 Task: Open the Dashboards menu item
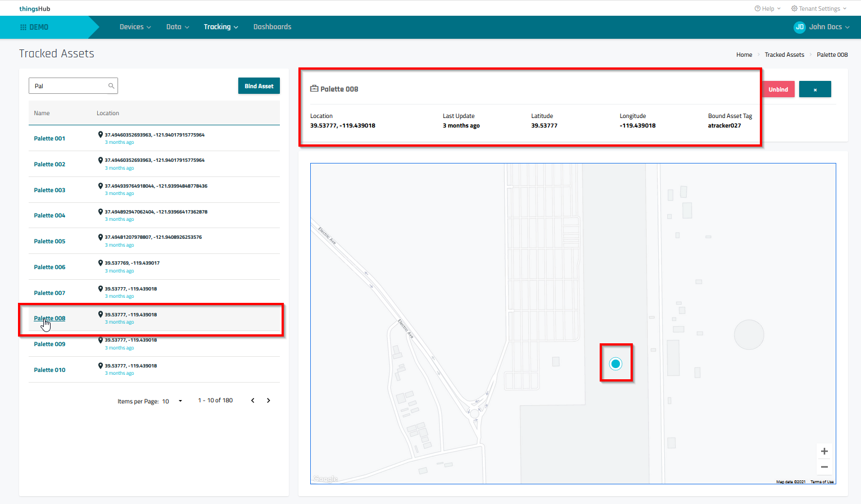pos(272,27)
